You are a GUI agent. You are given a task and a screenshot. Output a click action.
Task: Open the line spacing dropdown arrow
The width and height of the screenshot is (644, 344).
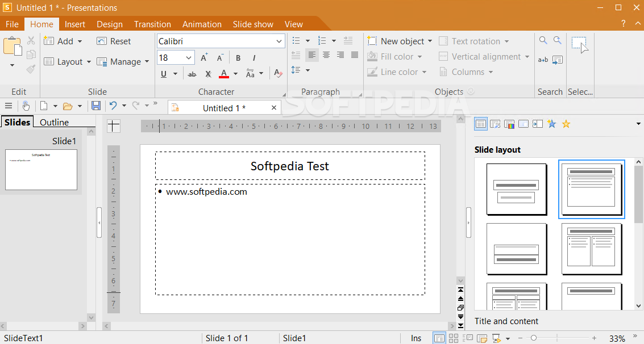(307, 70)
